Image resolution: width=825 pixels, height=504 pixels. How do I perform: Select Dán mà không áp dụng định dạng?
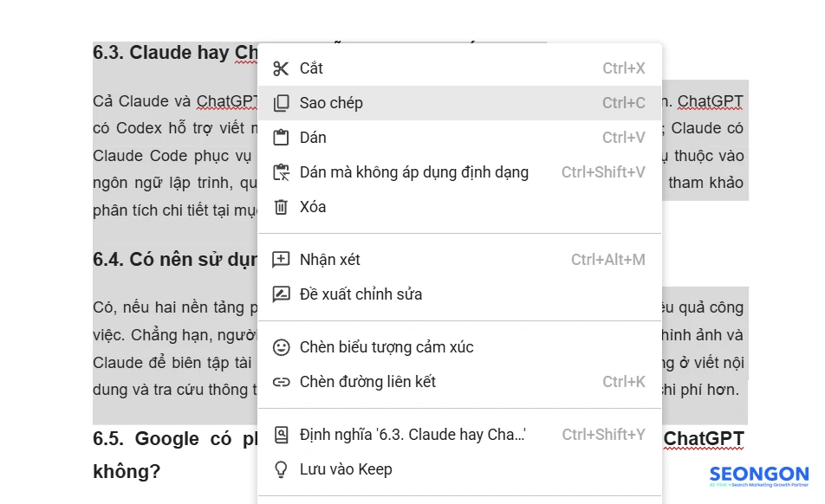coord(459,172)
